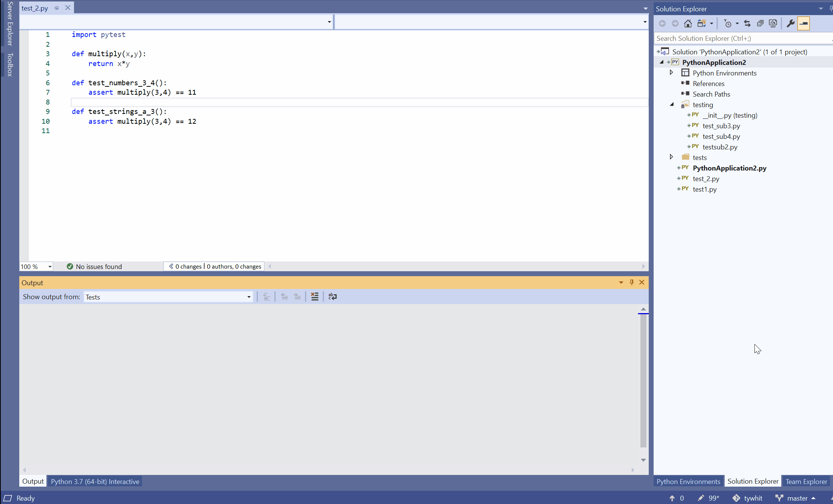Open test_sub3.py in testing folder
Screen dimensions: 833x504
tap(720, 125)
